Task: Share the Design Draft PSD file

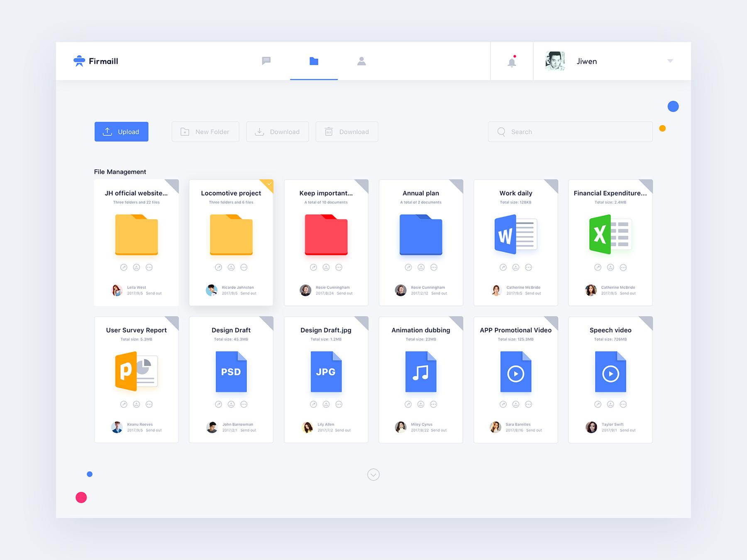Action: pos(218,404)
